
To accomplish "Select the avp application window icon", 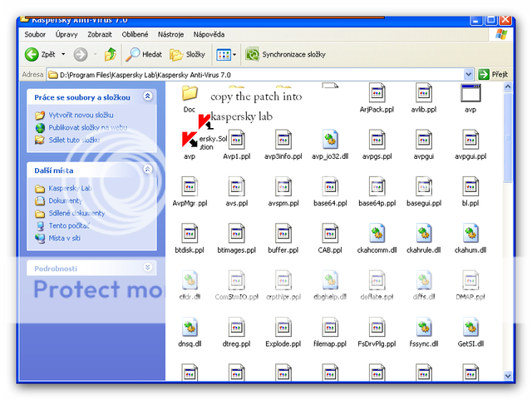I will pos(470,93).
